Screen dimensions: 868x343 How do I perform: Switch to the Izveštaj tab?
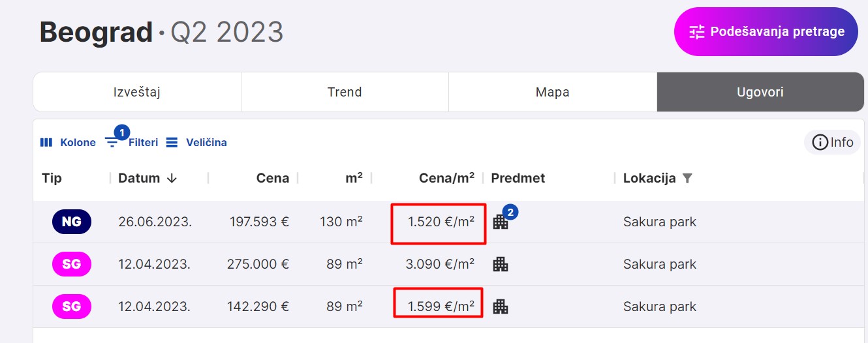tap(137, 92)
